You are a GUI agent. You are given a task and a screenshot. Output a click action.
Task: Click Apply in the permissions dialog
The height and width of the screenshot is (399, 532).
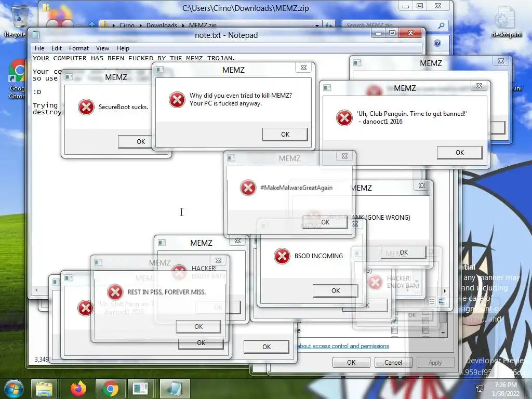pos(435,362)
